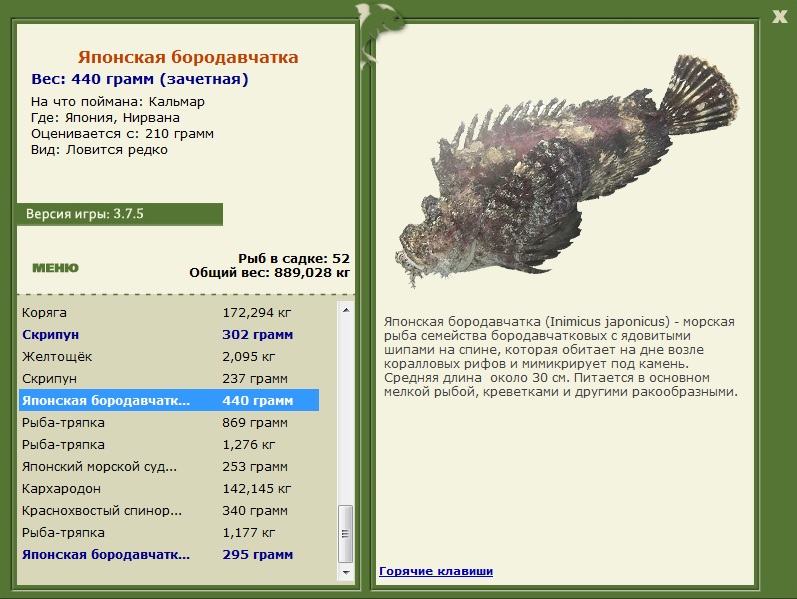Select highlighted Японская бородавчатка 440 грамм row

(169, 401)
